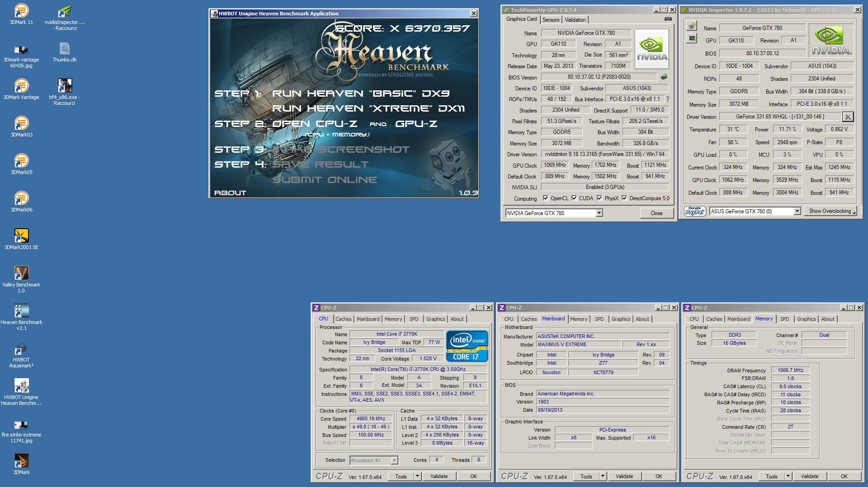The width and height of the screenshot is (868, 488).
Task: Click the bus interface question mark in GPU-Z
Action: pyautogui.click(x=667, y=99)
